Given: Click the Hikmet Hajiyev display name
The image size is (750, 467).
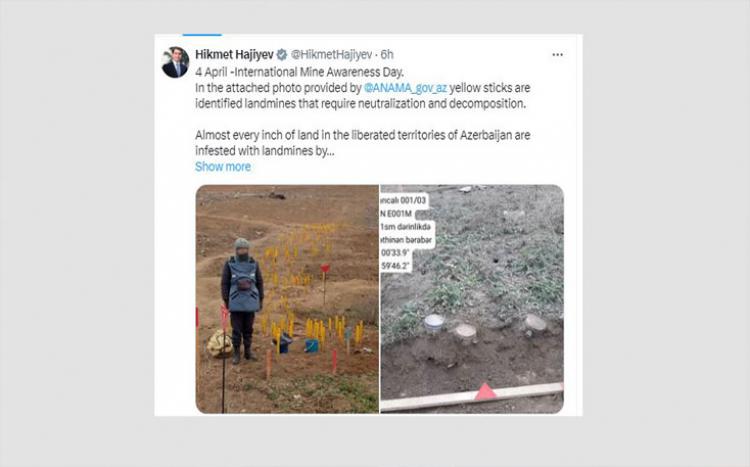Looking at the screenshot, I should (x=234, y=55).
